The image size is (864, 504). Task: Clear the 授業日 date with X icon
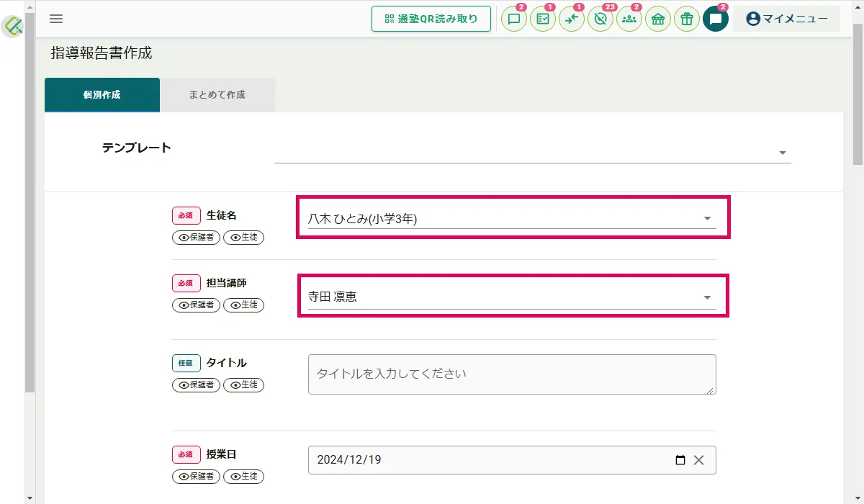[698, 460]
